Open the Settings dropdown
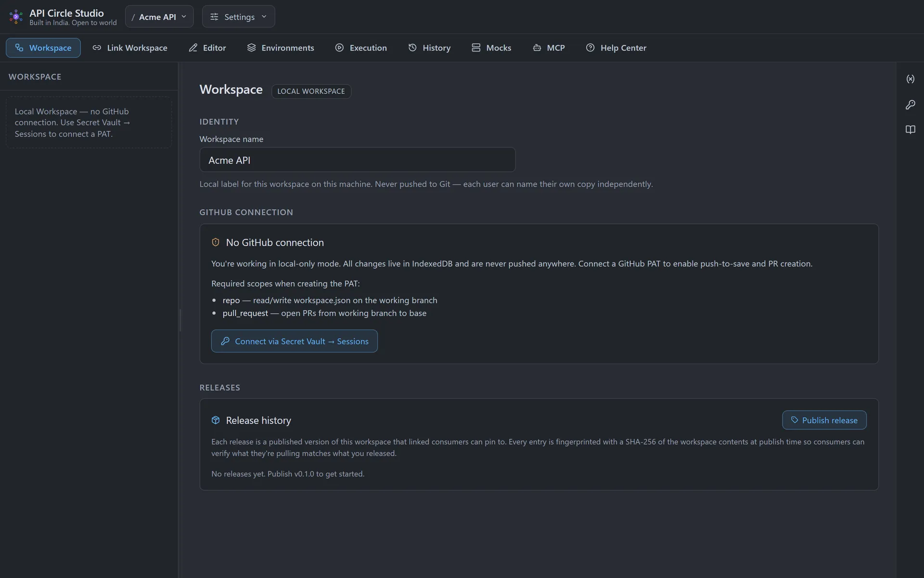The image size is (924, 578). click(239, 16)
